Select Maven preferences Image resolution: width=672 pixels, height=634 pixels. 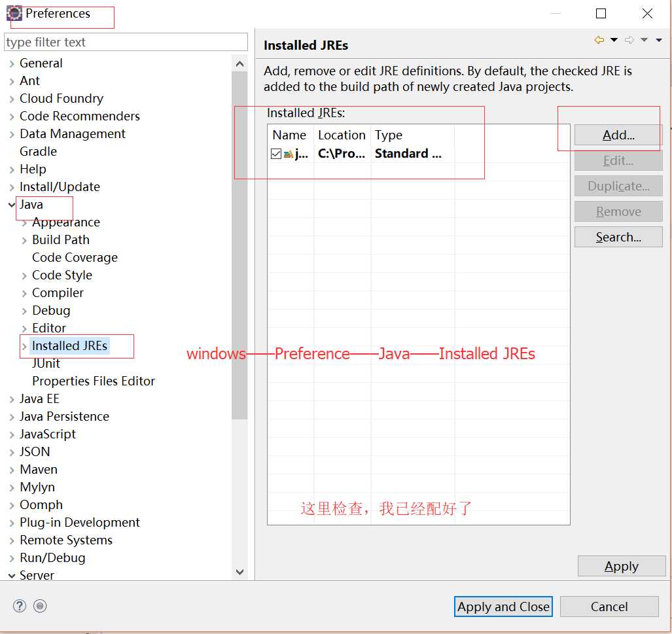pyautogui.click(x=39, y=469)
